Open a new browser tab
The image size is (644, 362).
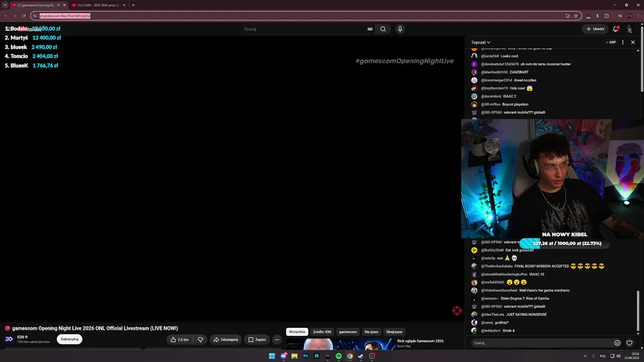(x=133, y=5)
